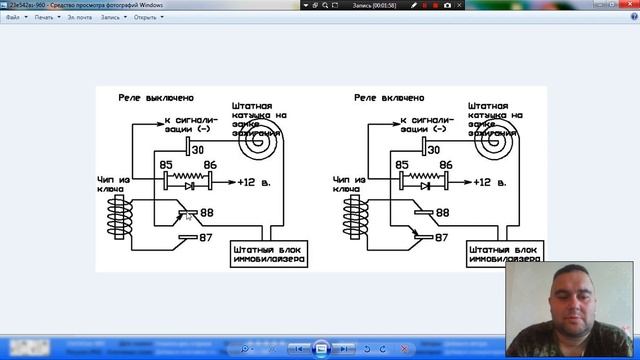Expand the Запись dropdown arrow
The image size is (640, 360).
(x=125, y=18)
